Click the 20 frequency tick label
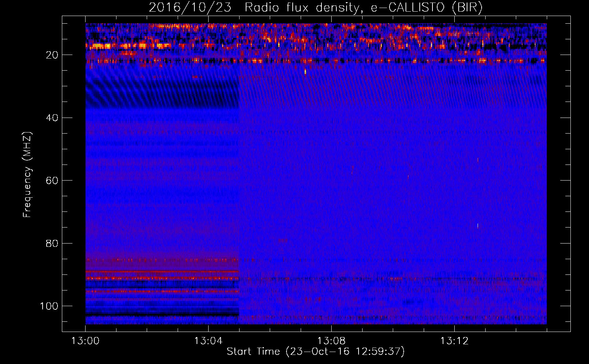Viewport: 589px width, 364px height. (x=52, y=55)
